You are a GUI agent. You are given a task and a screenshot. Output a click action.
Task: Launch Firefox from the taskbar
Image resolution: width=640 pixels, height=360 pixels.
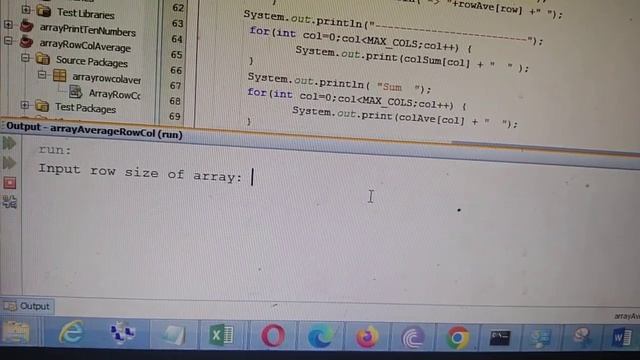[367, 337]
